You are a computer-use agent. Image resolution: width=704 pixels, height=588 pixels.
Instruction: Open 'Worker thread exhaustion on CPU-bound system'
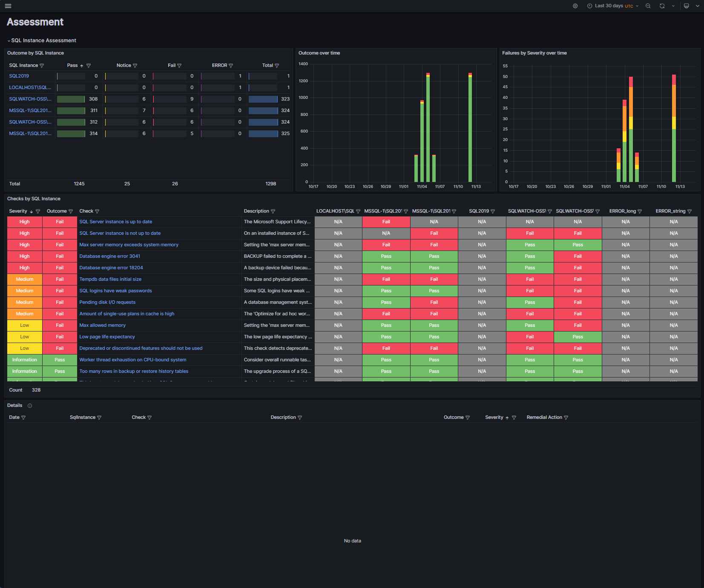pos(132,360)
